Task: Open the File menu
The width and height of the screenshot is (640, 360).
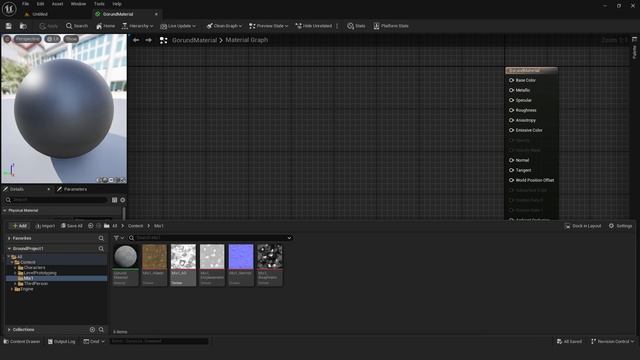Action: tap(25, 4)
